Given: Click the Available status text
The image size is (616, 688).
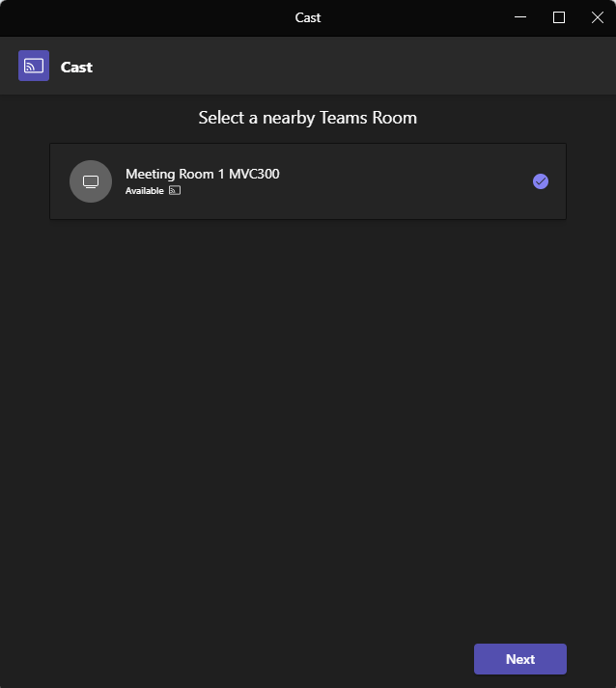Looking at the screenshot, I should pos(145,191).
